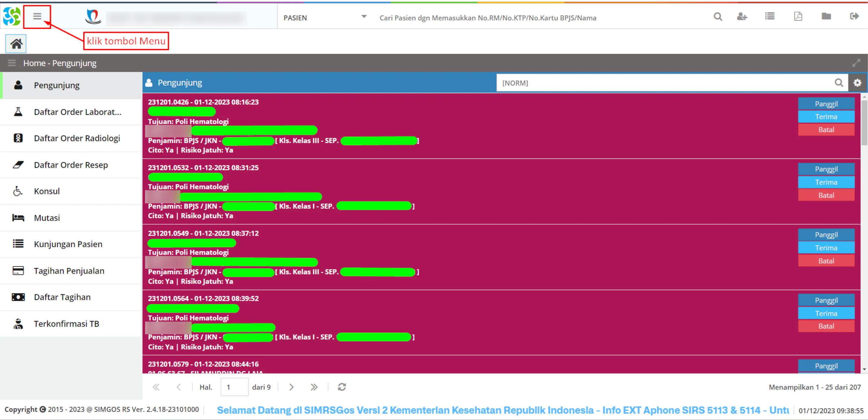The width and height of the screenshot is (868, 420).
Task: Click Panggil for visit 231201.0426
Action: coord(826,103)
